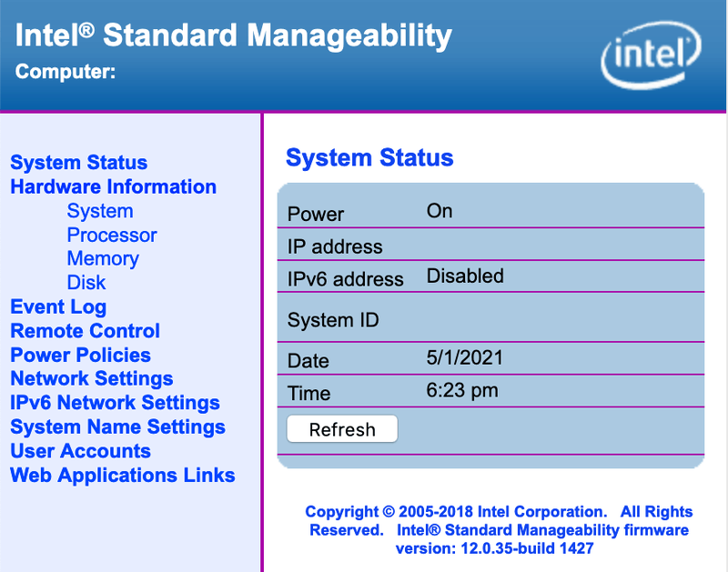Viewport: 728px width, 572px height.
Task: Open Power Policies settings
Action: pos(81,355)
